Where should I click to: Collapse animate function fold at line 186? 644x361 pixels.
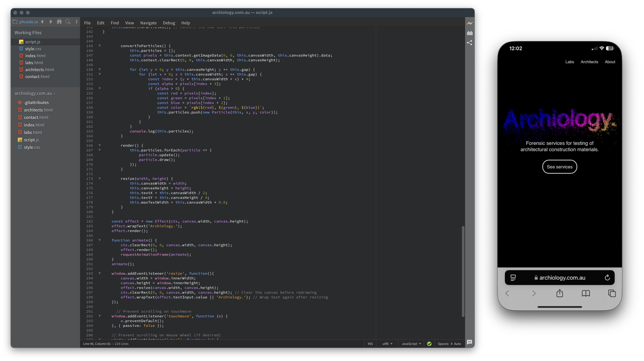(100, 240)
